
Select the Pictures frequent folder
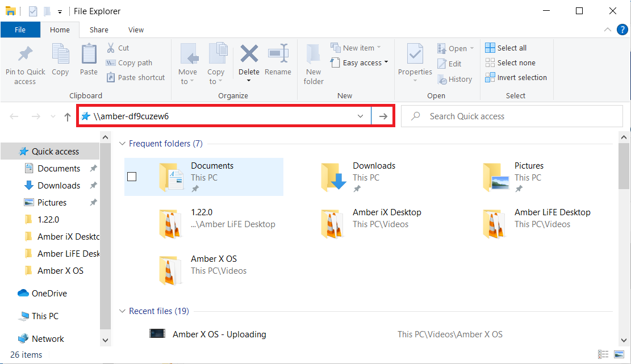(527, 177)
